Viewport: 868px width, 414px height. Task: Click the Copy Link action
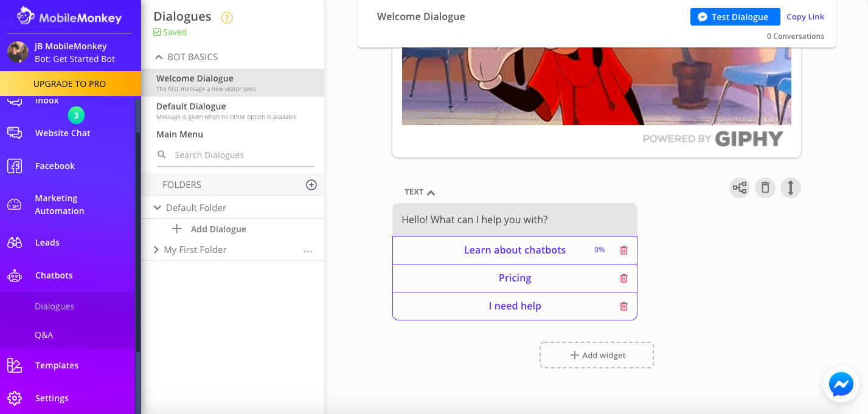805,16
